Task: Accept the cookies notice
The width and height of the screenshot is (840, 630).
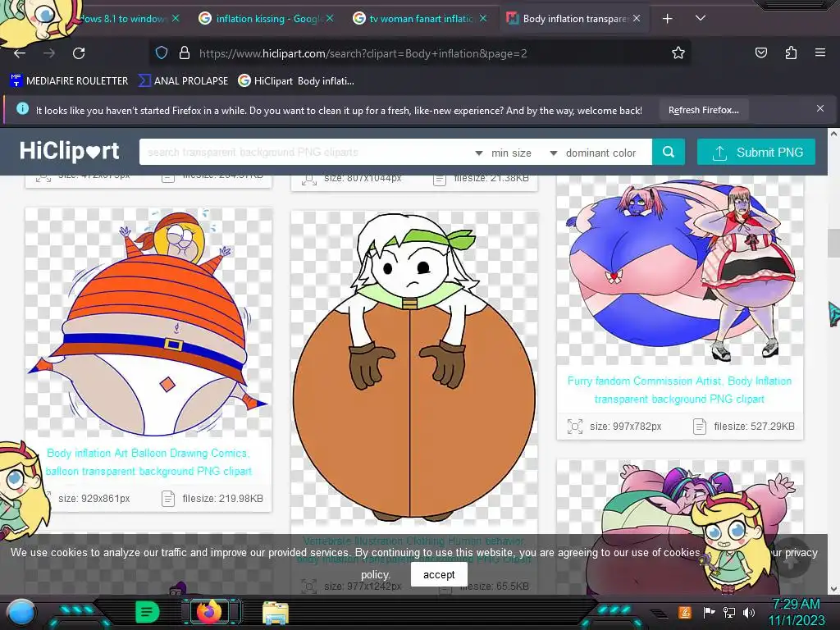Action: 439,574
